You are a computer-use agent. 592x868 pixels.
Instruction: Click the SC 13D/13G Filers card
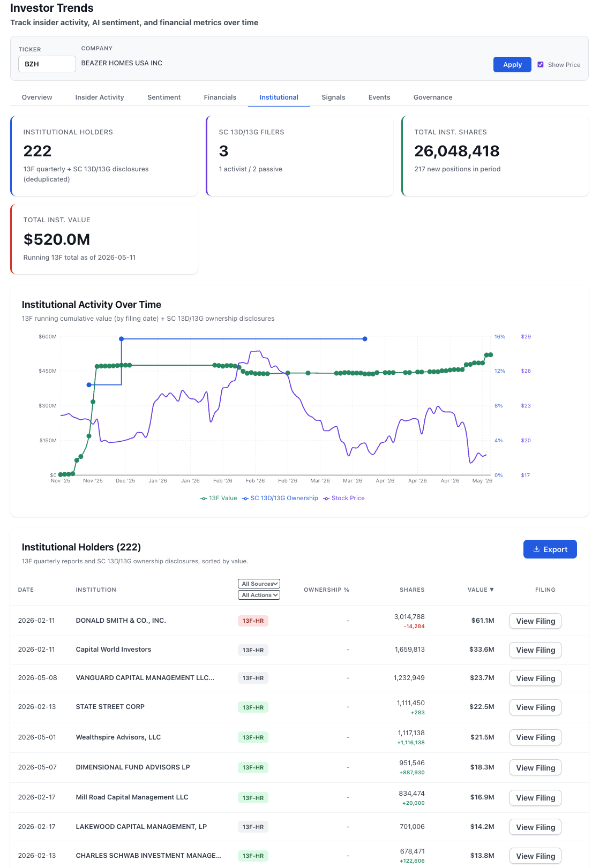[299, 156]
